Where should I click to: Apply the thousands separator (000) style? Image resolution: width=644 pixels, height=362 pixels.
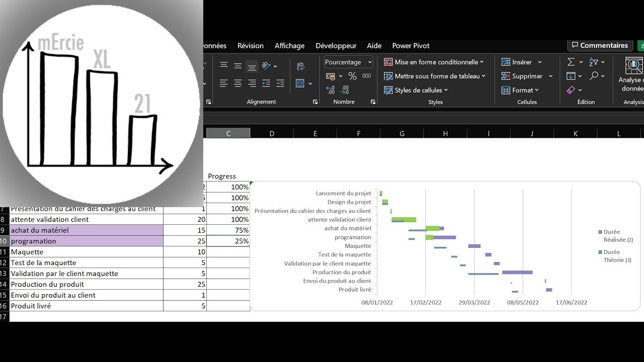367,76
